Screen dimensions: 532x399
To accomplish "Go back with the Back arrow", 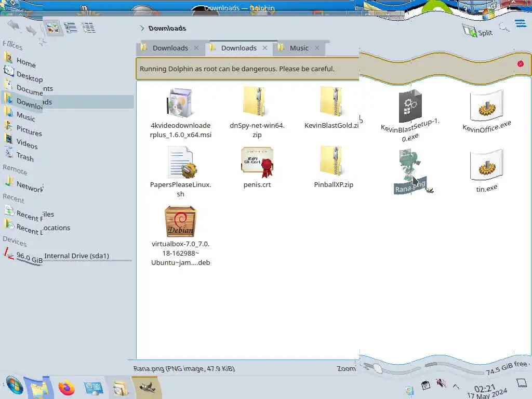I will click(x=14, y=25).
